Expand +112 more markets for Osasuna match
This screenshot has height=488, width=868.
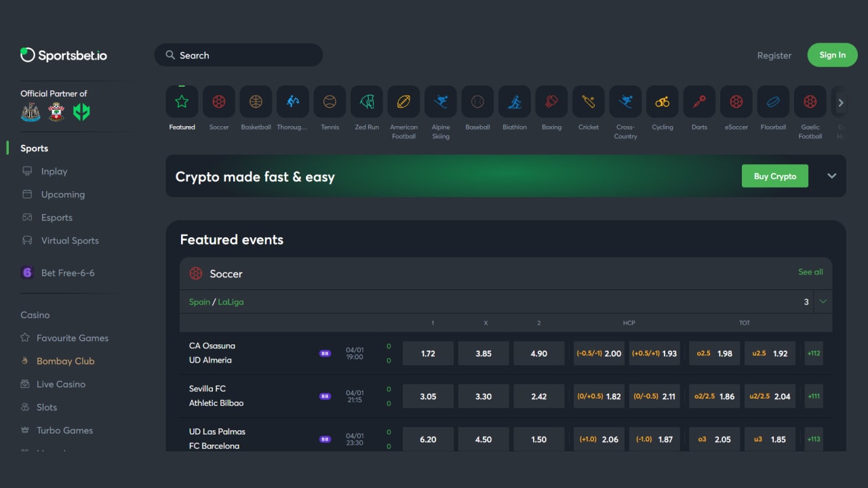click(x=814, y=353)
